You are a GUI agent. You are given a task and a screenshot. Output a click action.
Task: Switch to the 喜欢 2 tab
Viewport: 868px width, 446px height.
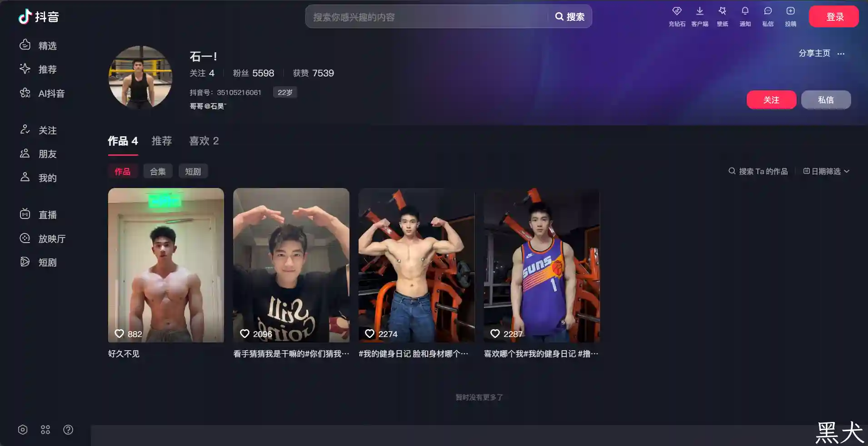point(204,141)
